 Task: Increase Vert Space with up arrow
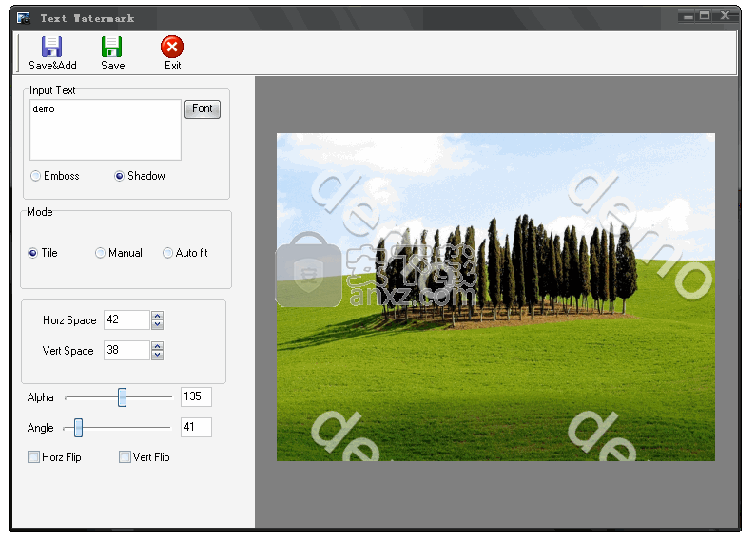157,346
